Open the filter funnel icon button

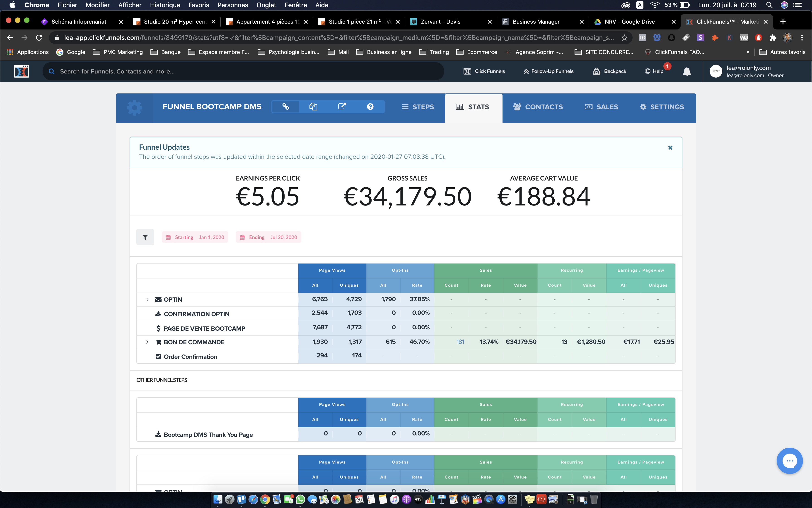(x=145, y=237)
